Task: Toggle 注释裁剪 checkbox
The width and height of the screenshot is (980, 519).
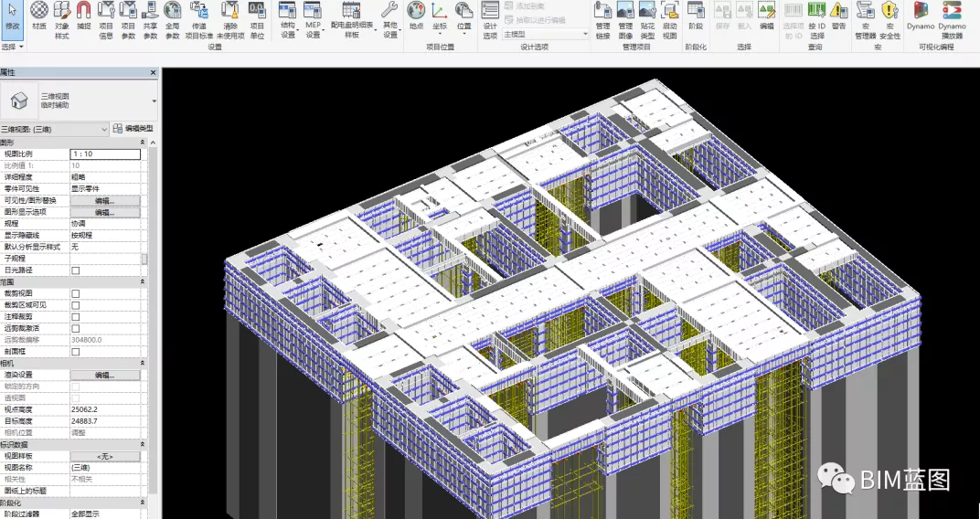Action: pos(76,317)
